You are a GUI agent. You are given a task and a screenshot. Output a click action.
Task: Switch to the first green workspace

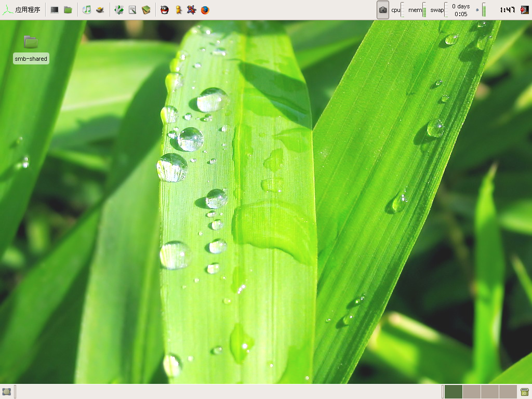click(x=454, y=392)
